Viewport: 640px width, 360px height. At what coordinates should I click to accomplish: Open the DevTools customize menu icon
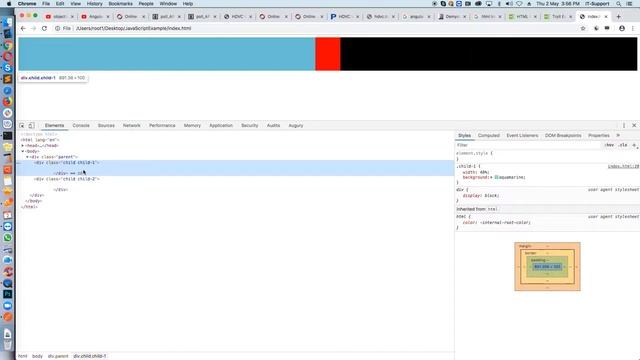[624, 126]
